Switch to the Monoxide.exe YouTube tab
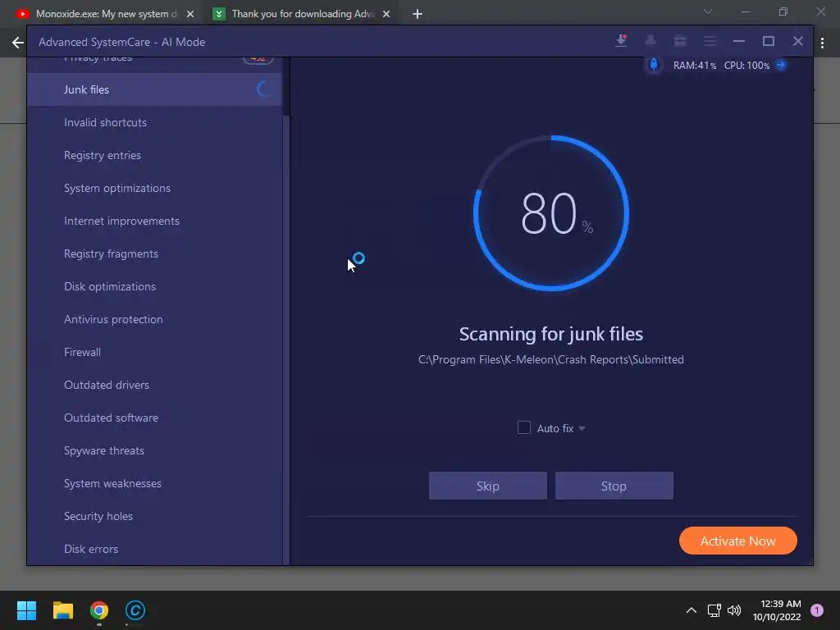Image resolution: width=840 pixels, height=630 pixels. (106, 14)
